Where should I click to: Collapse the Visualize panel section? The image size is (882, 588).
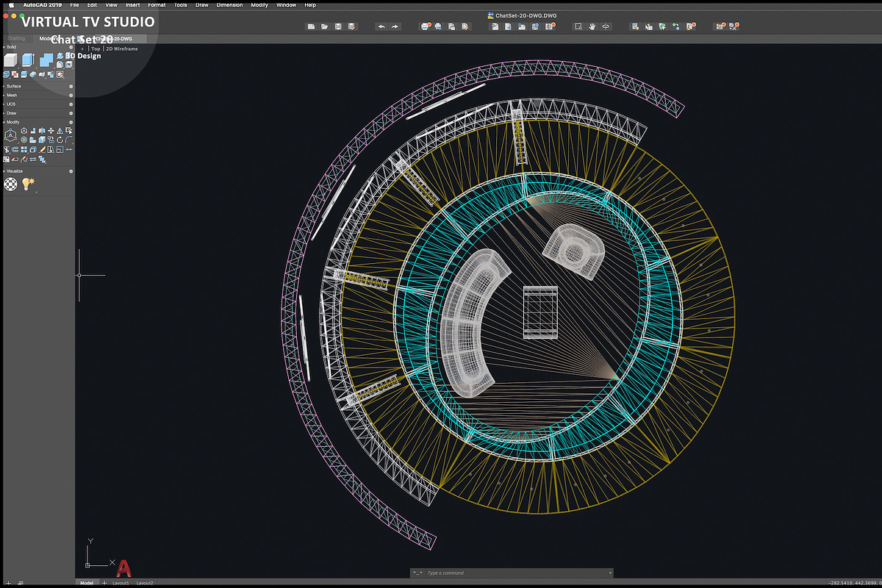[4, 171]
